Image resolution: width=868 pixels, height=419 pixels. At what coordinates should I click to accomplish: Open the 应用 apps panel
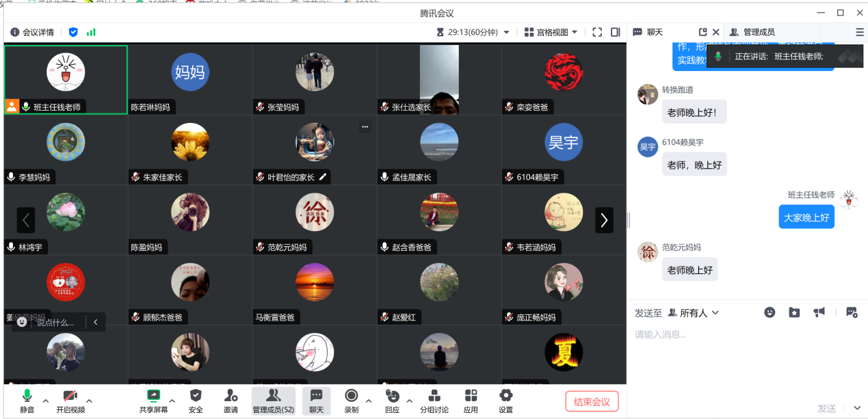click(x=471, y=401)
